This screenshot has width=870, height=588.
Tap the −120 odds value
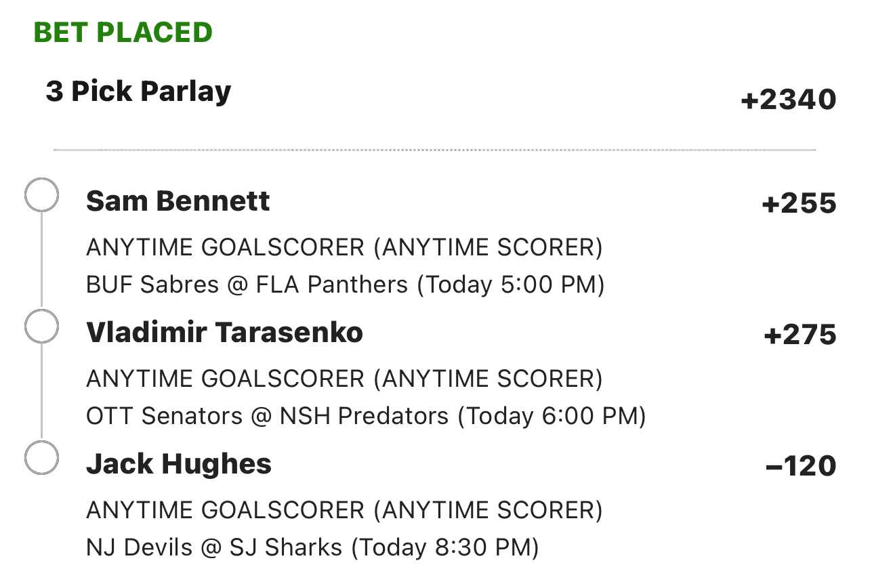point(800,466)
